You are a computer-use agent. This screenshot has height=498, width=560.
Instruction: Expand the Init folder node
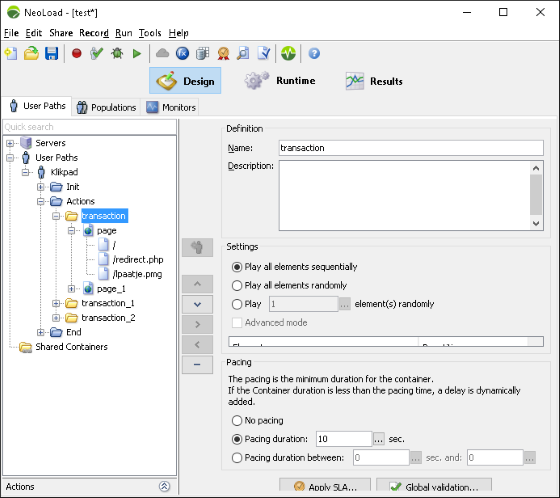41,187
